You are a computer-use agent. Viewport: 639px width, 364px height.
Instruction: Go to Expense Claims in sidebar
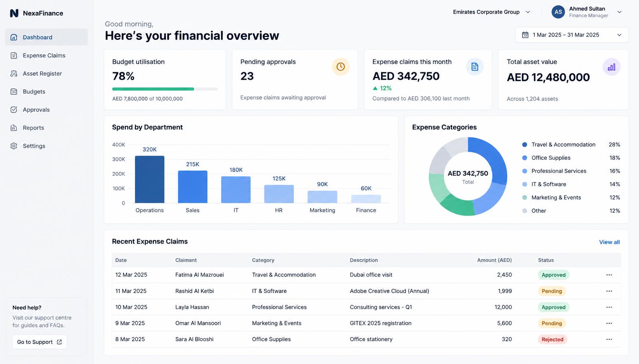point(47,55)
